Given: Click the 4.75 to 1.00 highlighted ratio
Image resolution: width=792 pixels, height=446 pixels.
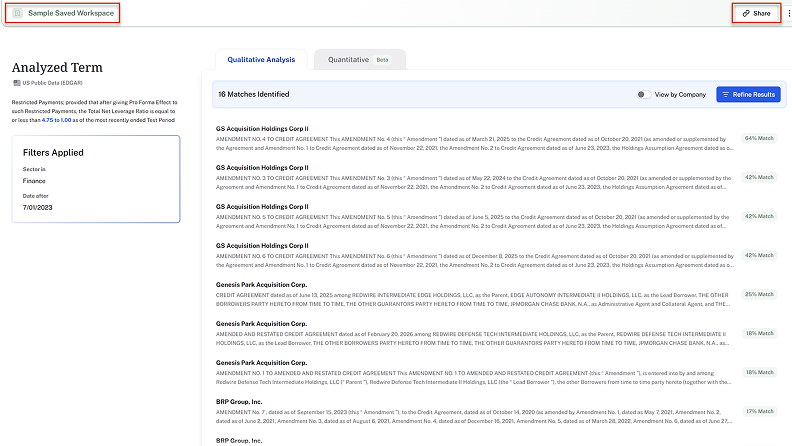Looking at the screenshot, I should click(57, 120).
